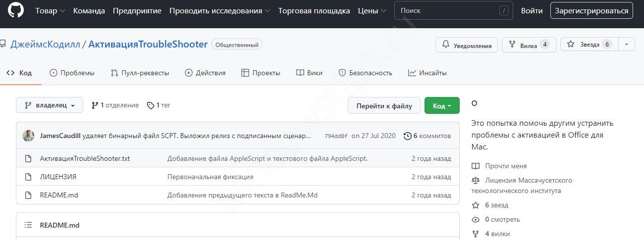Open the Товар navigation menu
This screenshot has height=241, width=644.
click(x=50, y=11)
